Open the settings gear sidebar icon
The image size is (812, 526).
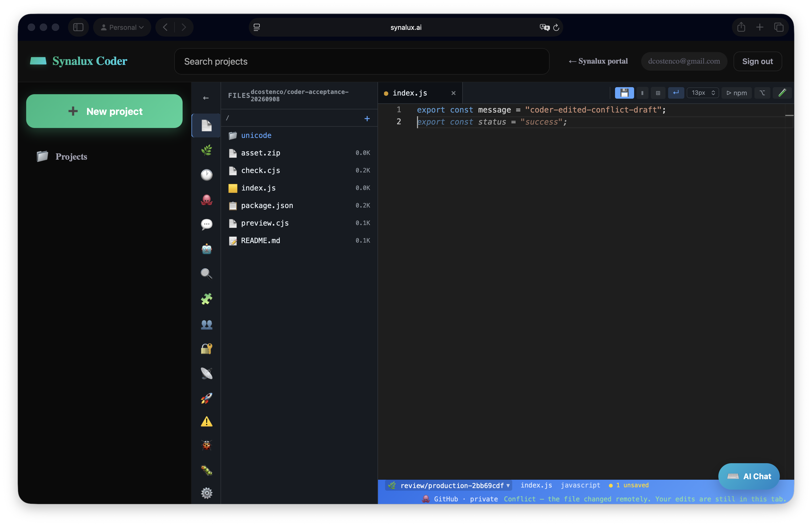[206, 493]
